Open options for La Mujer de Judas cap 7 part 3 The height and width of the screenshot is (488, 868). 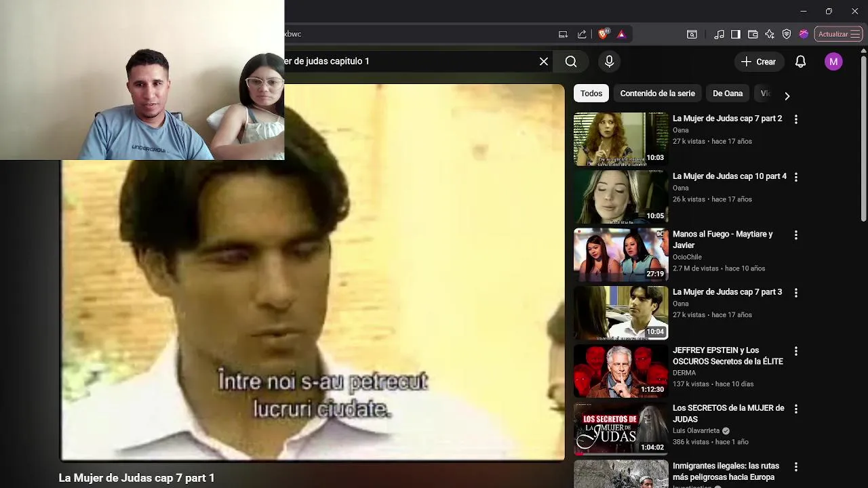796,293
